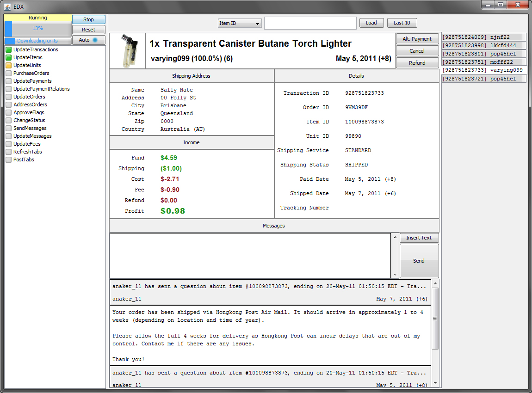Screen dimensions: 532x393
Task: Click the search text input field
Action: [310, 23]
